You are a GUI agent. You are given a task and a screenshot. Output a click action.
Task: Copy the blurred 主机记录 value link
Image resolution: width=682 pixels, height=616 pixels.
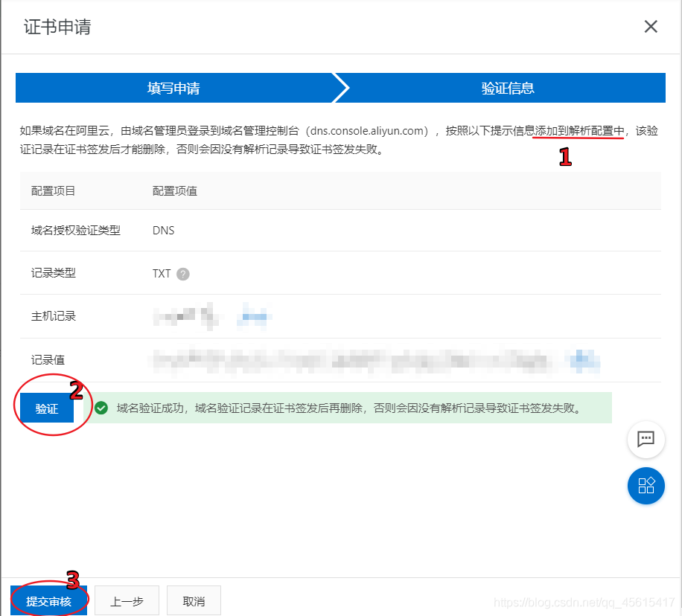click(254, 316)
